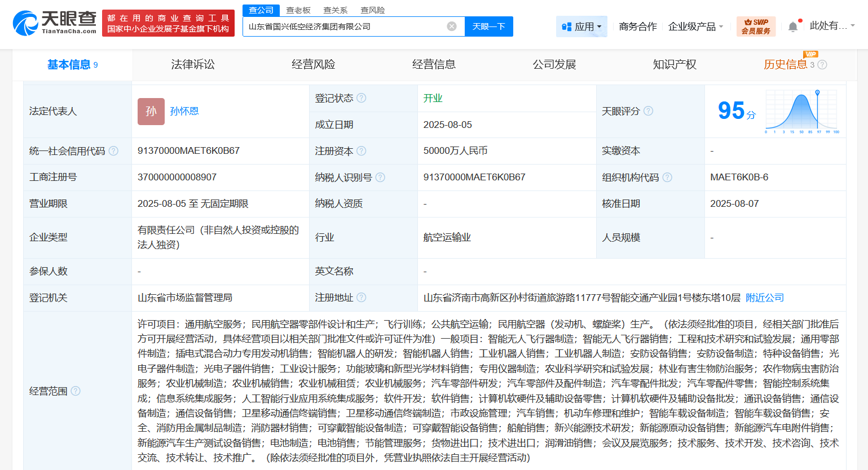Open notifications via the bell icon
Viewport: 868px width, 470px height.
tap(792, 26)
